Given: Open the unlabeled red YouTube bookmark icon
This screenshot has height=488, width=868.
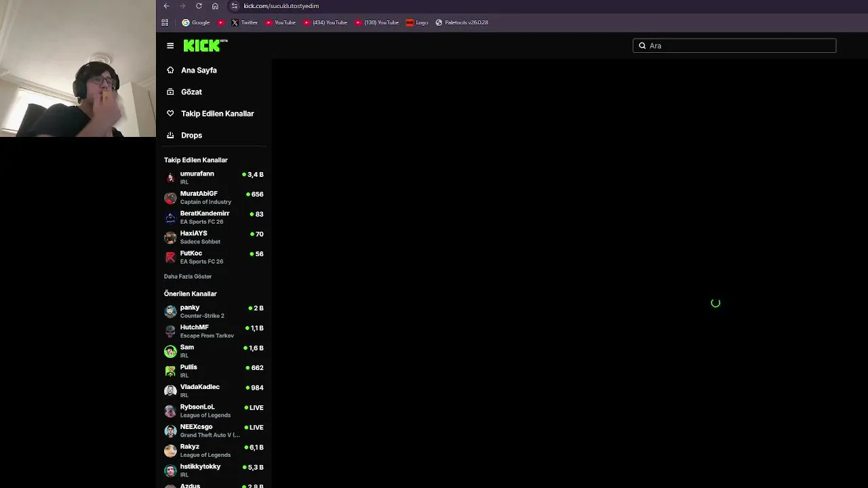Looking at the screenshot, I should 221,22.
